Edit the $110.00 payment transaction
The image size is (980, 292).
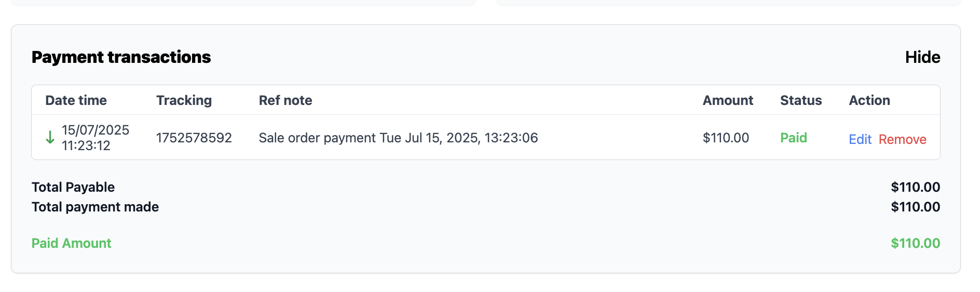coord(860,139)
